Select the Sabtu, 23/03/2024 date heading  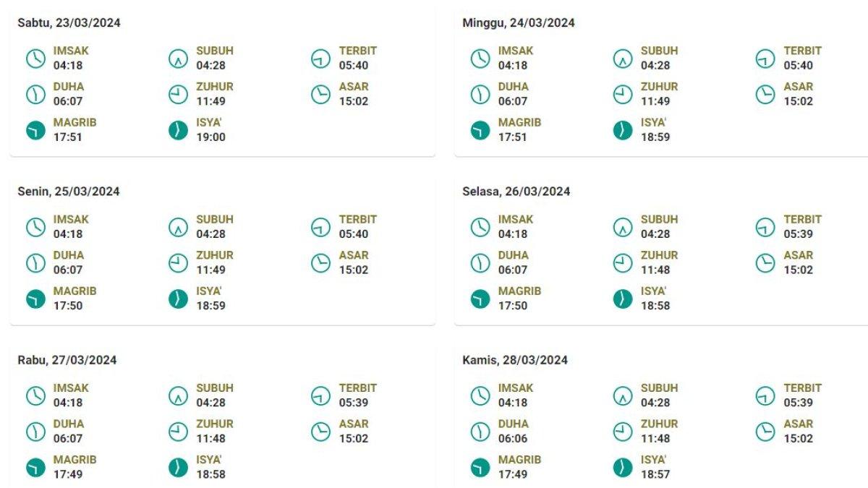[69, 23]
